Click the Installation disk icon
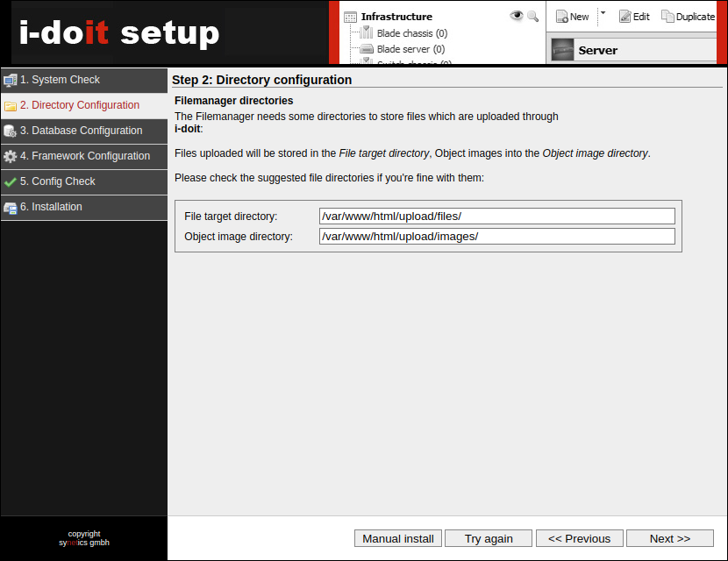Image resolution: width=728 pixels, height=561 pixels. 11,208
